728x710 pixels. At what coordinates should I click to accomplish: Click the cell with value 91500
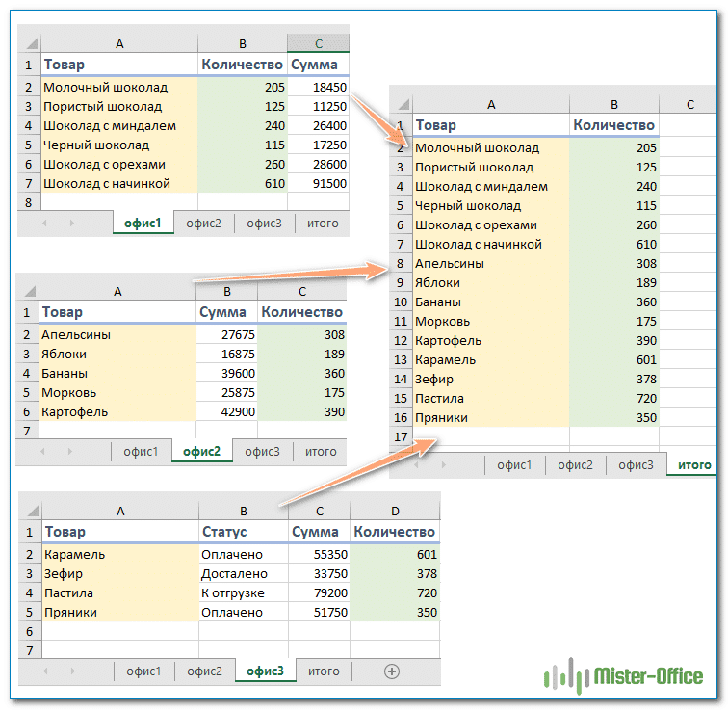coord(318,183)
